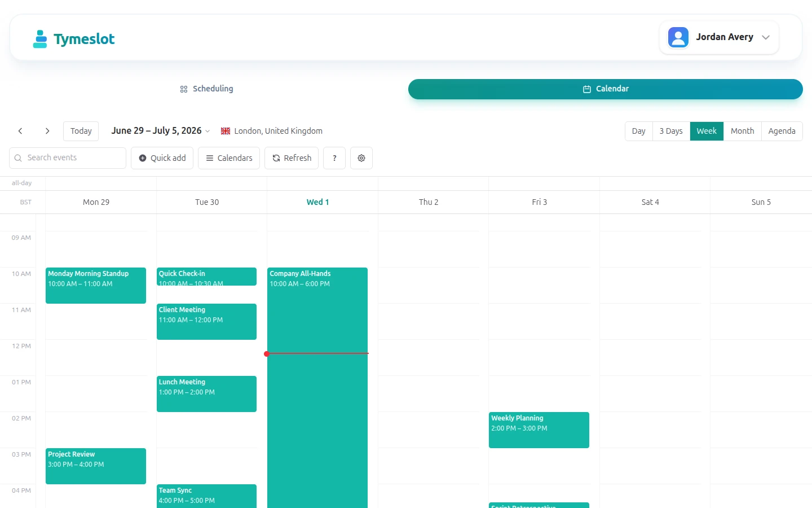Click the Tymeslot brand name

tap(84, 39)
